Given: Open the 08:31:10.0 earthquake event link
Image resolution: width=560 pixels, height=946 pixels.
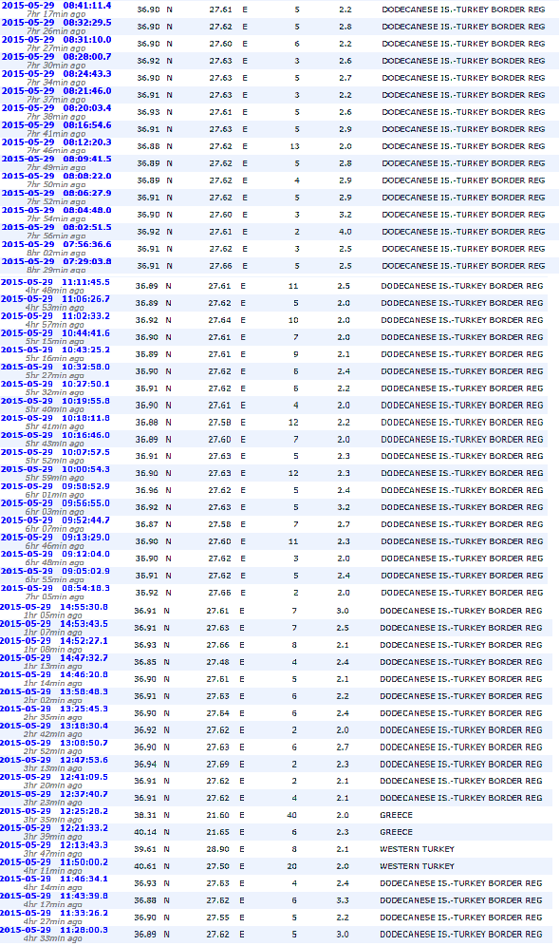Looking at the screenshot, I should (x=57, y=40).
